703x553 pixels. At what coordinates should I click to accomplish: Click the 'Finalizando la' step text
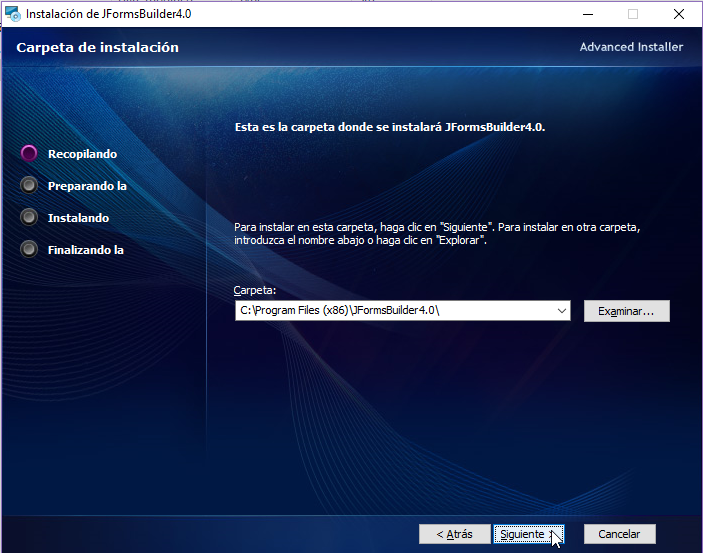point(86,250)
